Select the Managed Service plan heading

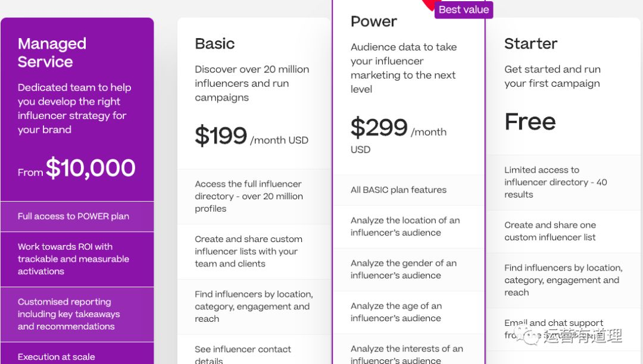52,52
